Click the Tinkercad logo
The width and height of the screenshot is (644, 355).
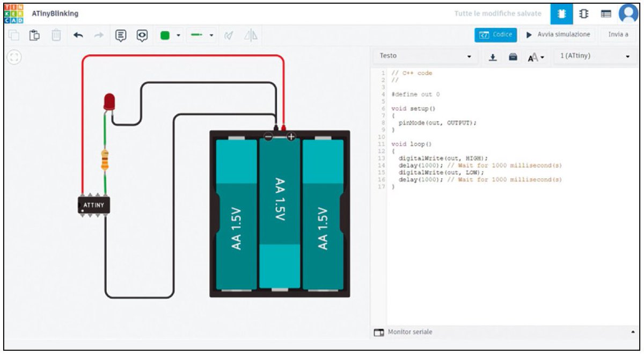[x=13, y=13]
